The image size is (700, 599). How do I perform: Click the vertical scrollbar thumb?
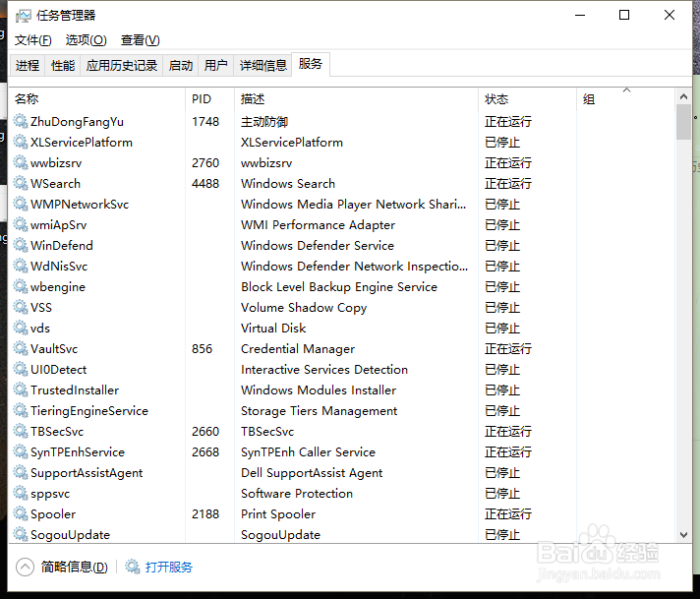pos(683,122)
